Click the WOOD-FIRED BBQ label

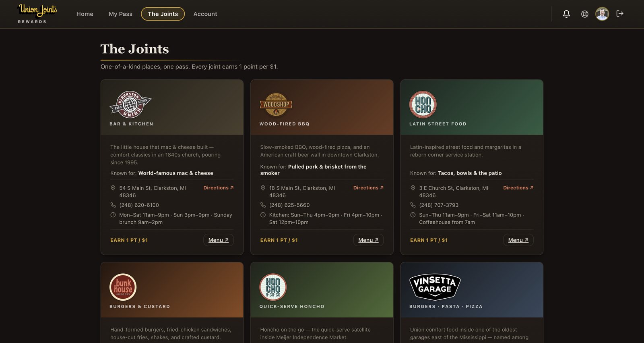point(285,124)
